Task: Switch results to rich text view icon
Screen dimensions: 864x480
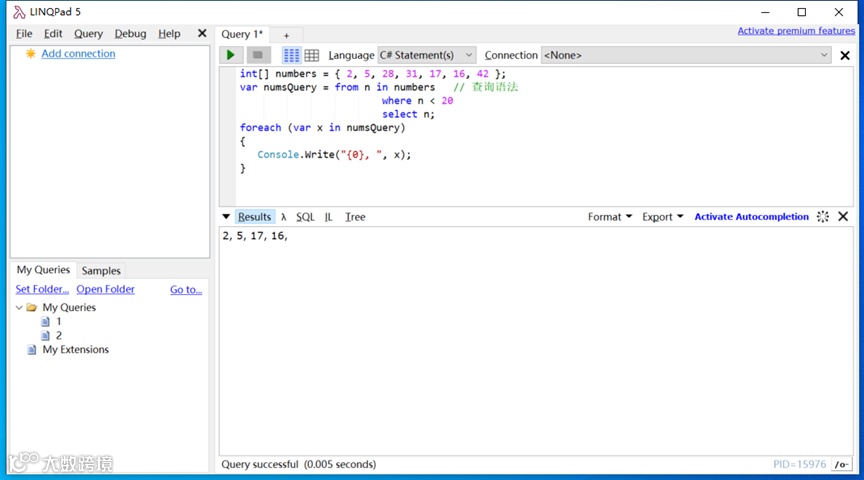Action: [291, 55]
